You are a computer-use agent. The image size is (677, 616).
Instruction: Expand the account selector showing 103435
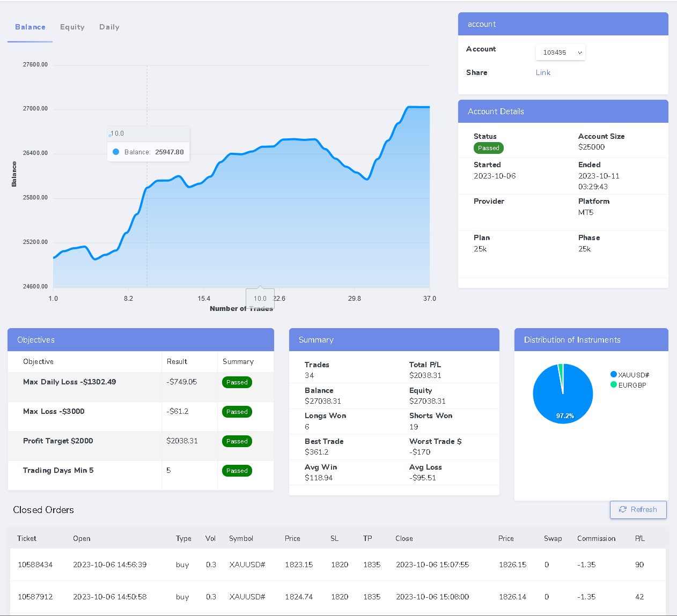click(x=560, y=52)
